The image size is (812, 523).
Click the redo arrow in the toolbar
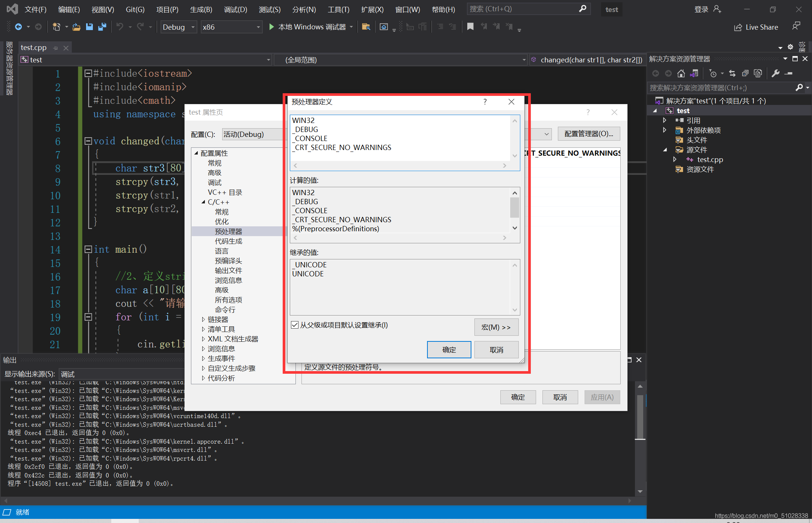pyautogui.click(x=140, y=27)
